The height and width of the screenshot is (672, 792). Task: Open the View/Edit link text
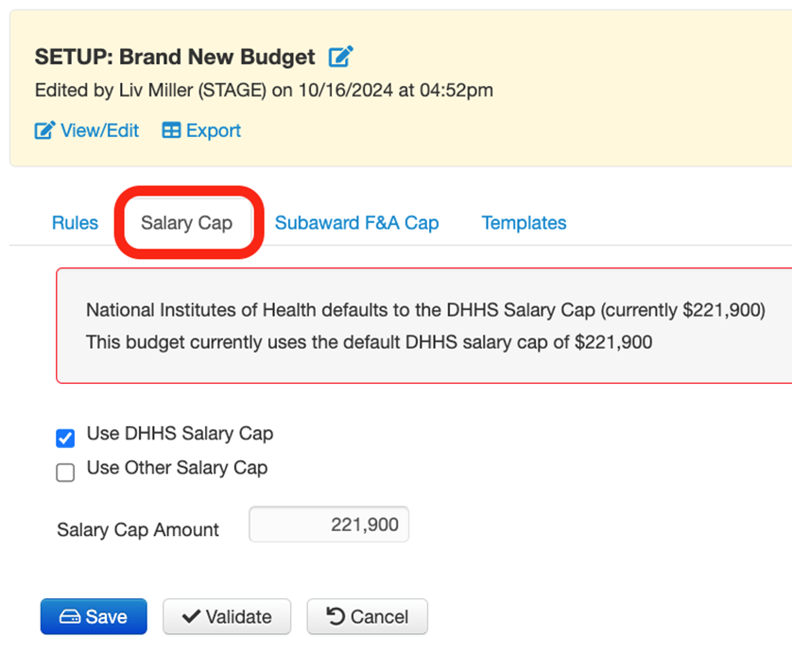tap(99, 131)
